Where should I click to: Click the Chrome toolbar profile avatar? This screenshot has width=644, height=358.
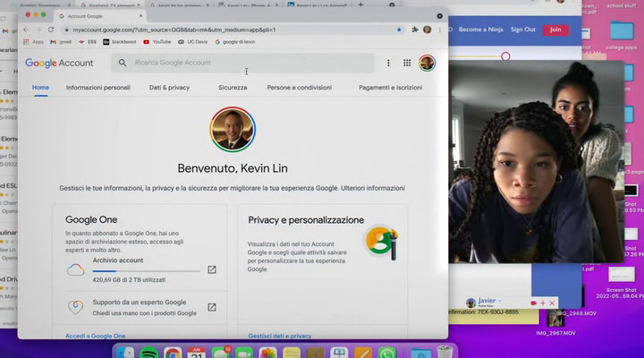tap(428, 30)
